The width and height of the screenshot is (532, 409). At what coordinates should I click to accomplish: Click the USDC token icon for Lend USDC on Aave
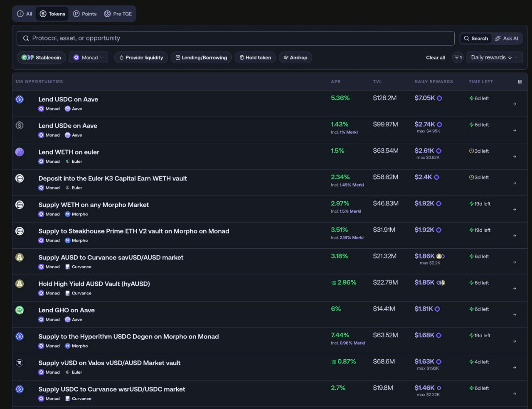[x=20, y=99]
